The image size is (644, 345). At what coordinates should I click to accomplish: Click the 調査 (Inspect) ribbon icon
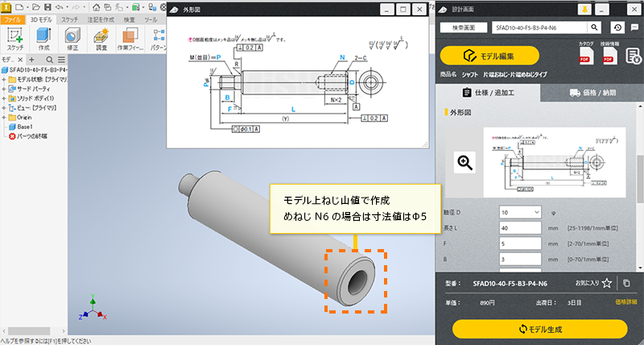coord(101,38)
